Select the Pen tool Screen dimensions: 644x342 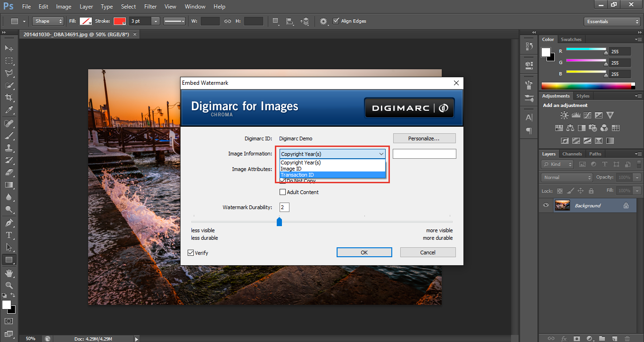[x=9, y=222]
